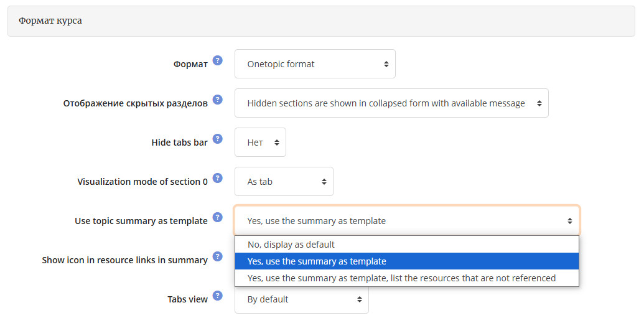
Task: Open the Hide tabs bar Нет dropdown
Action: coord(260,143)
